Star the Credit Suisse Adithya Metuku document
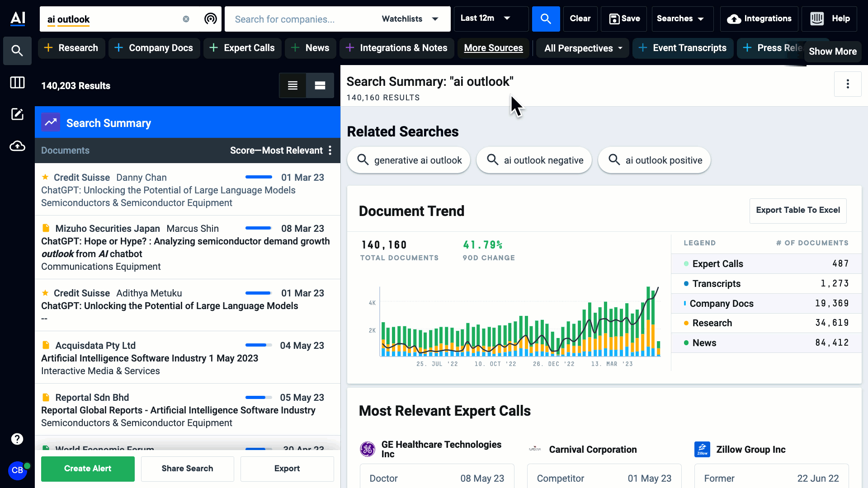The height and width of the screenshot is (488, 868). (45, 293)
